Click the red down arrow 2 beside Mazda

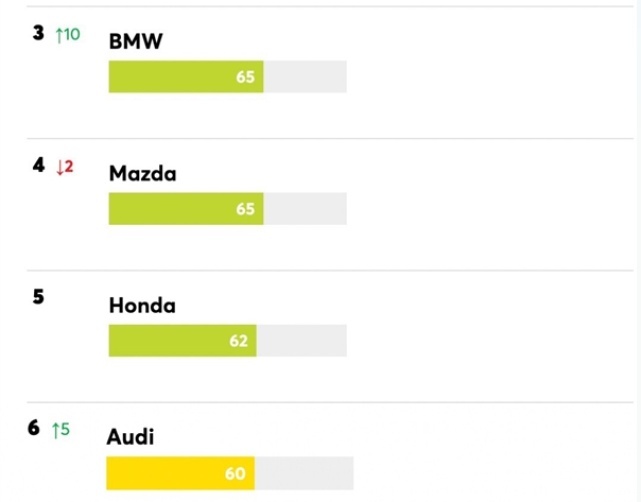(65, 167)
